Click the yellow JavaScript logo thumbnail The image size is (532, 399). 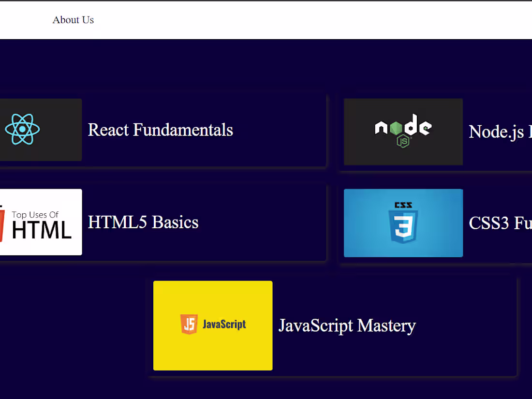coord(213,325)
